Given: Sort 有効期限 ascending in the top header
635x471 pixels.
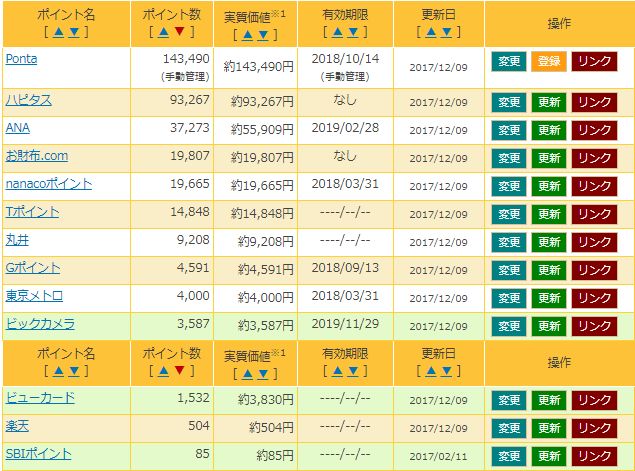Looking at the screenshot, I should pyautogui.click(x=338, y=32).
